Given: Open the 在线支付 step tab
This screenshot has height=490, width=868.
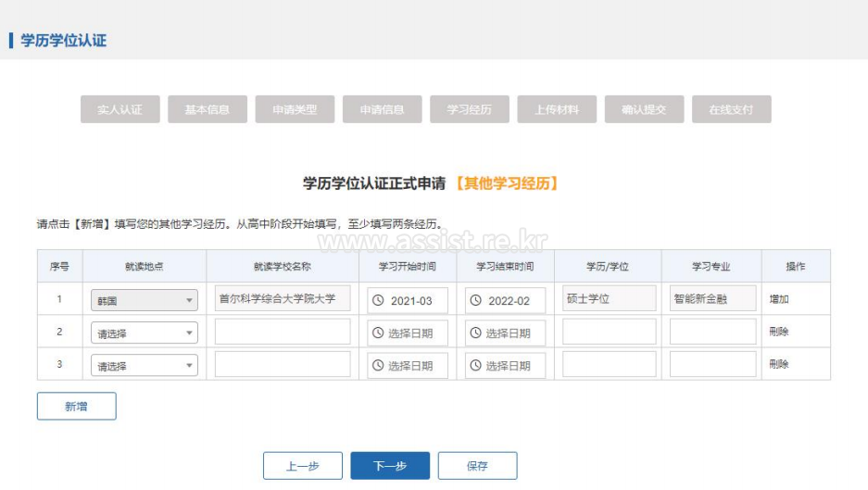Looking at the screenshot, I should coord(732,109).
